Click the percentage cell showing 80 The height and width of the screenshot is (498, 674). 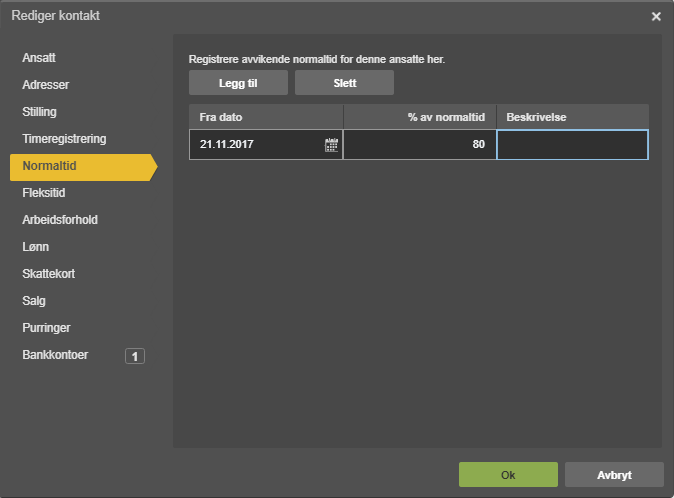coord(420,144)
